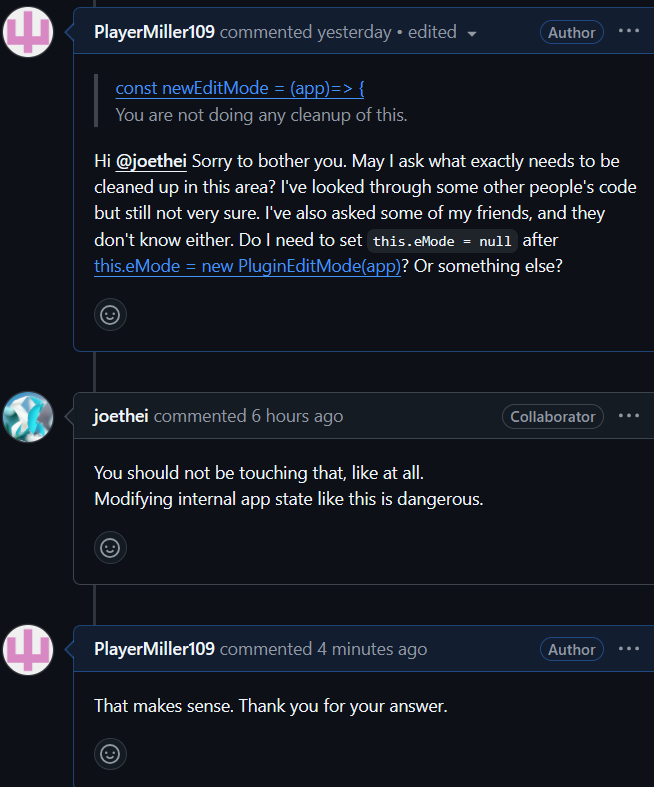
Task: Expand the edited history dropdown arrow
Action: click(471, 34)
